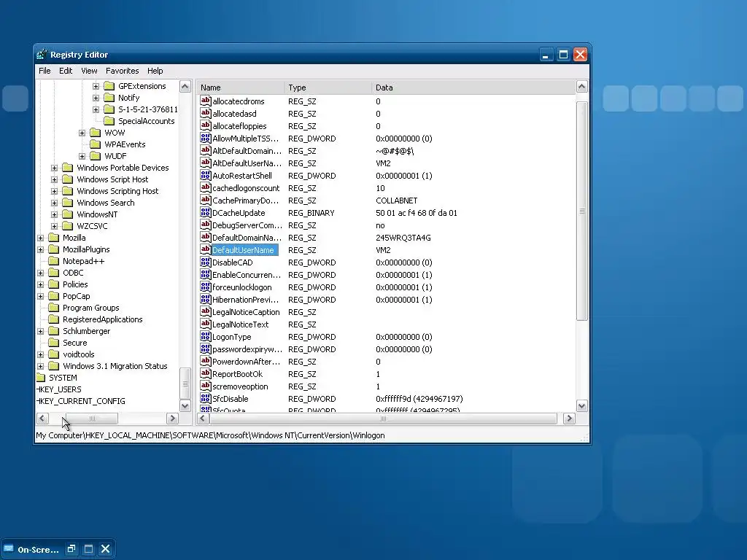The height and width of the screenshot is (560, 747).
Task: Select the DefaultDomainNa... value name
Action: point(247,238)
